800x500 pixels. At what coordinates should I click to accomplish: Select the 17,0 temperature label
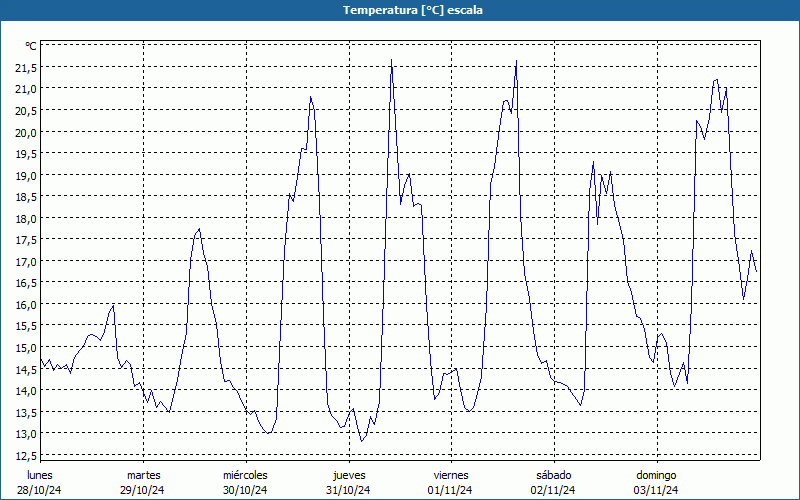point(26,261)
